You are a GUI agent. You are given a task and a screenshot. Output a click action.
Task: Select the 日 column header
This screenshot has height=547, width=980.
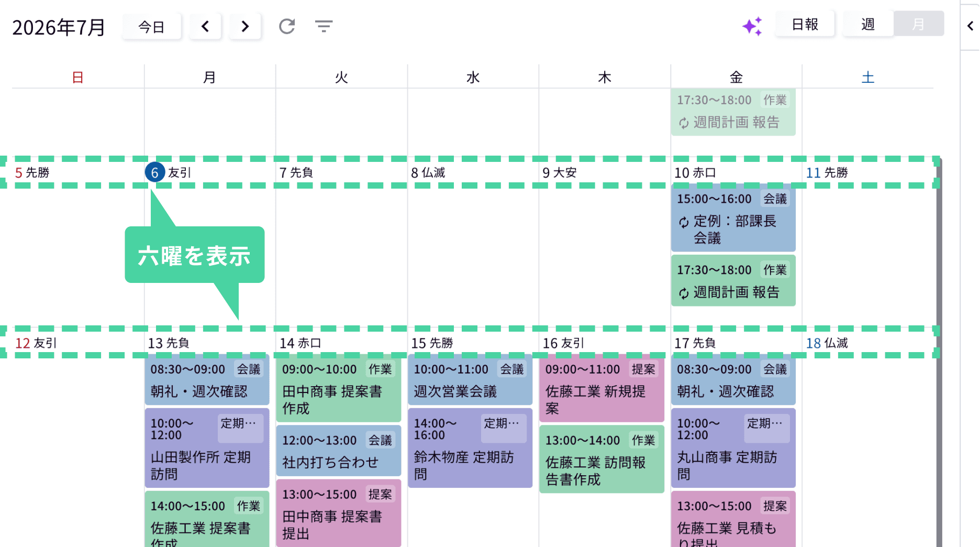[x=78, y=78]
